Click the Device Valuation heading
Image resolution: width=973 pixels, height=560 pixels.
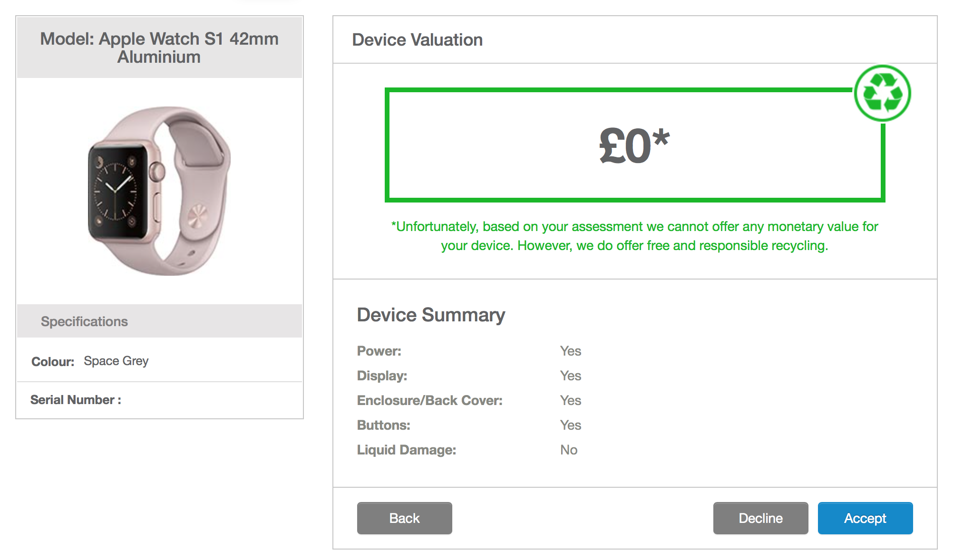[x=417, y=40]
